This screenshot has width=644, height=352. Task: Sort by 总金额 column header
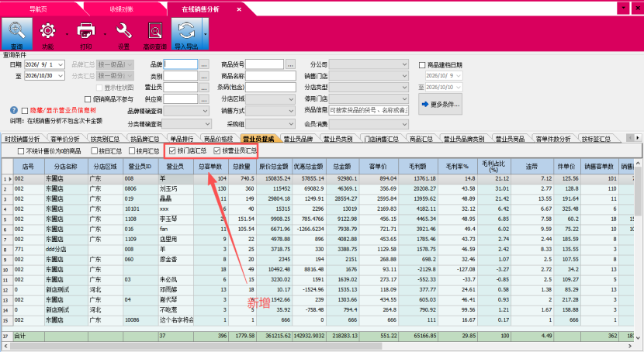pyautogui.click(x=341, y=167)
